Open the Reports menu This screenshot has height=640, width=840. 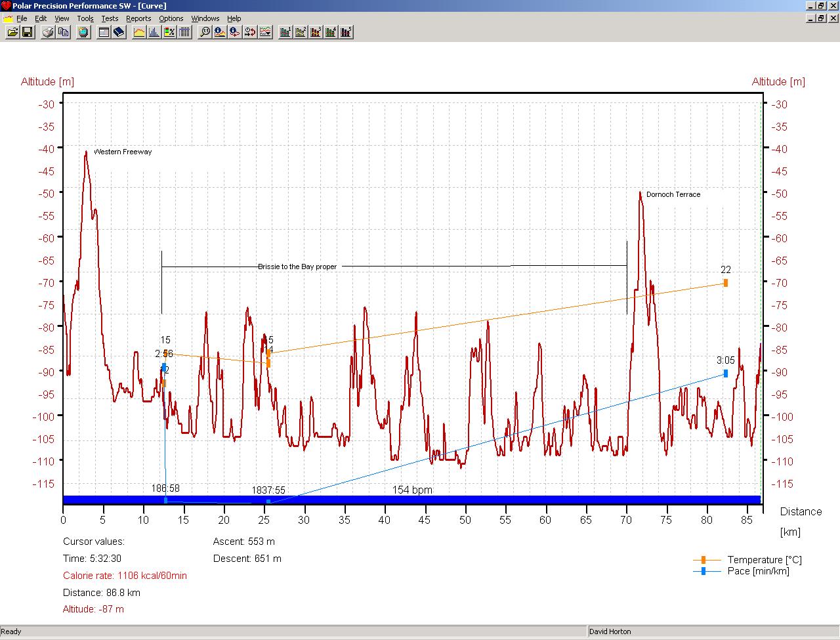point(138,18)
